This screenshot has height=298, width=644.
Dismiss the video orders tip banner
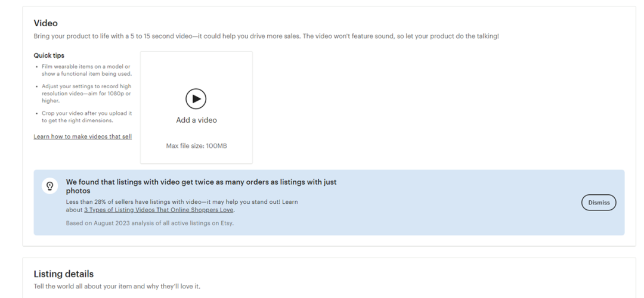click(599, 203)
